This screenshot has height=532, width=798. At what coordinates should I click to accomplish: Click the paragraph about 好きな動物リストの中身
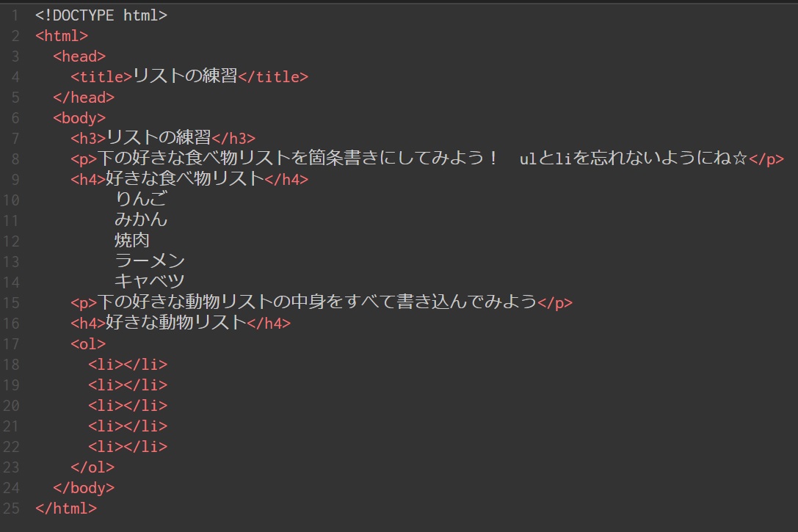point(317,302)
